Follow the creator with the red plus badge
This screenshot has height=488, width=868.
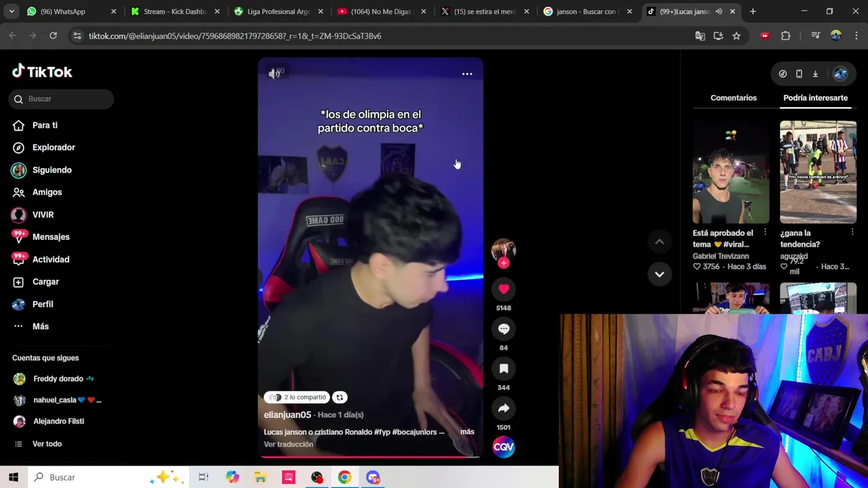[x=504, y=263]
